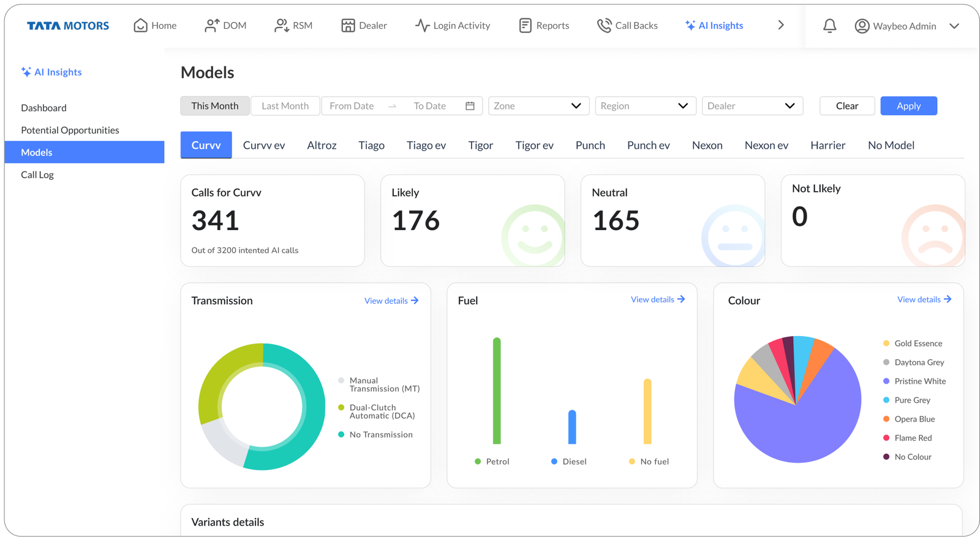Click the From Date input field
The width and height of the screenshot is (980, 538).
point(352,106)
